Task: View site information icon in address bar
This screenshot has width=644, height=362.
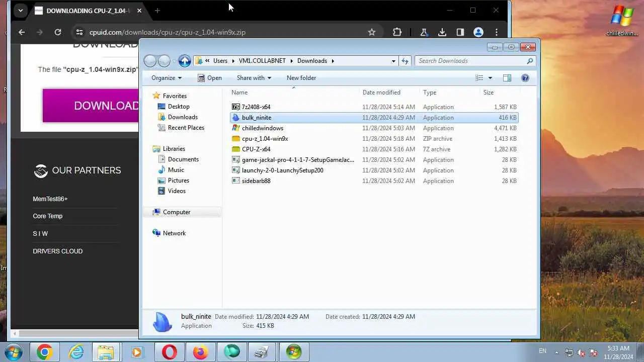Action: coord(79,32)
